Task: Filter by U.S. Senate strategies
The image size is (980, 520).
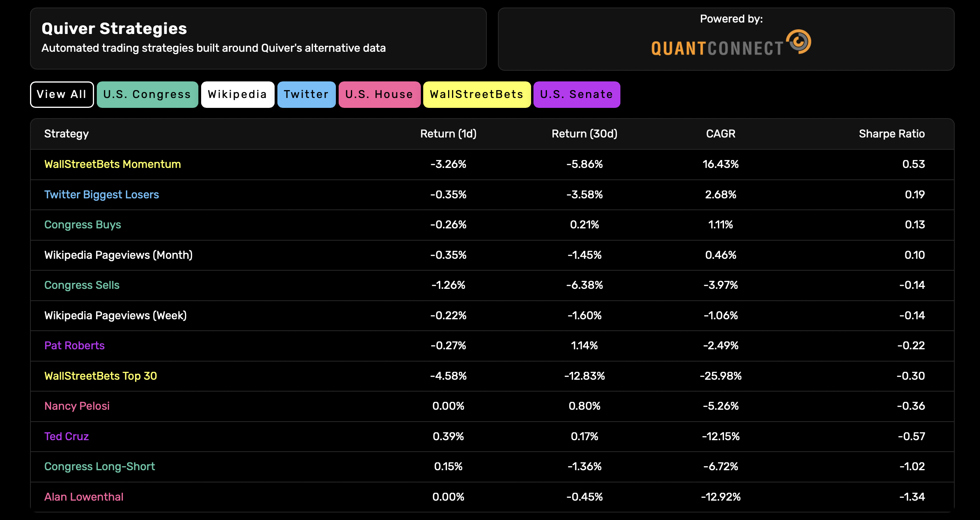Action: 577,94
